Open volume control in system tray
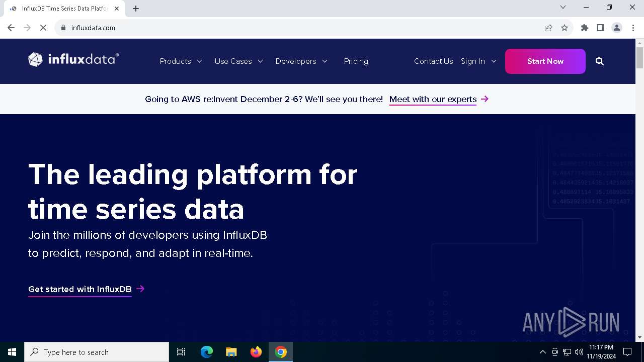Image resolution: width=644 pixels, height=362 pixels. pyautogui.click(x=579, y=352)
